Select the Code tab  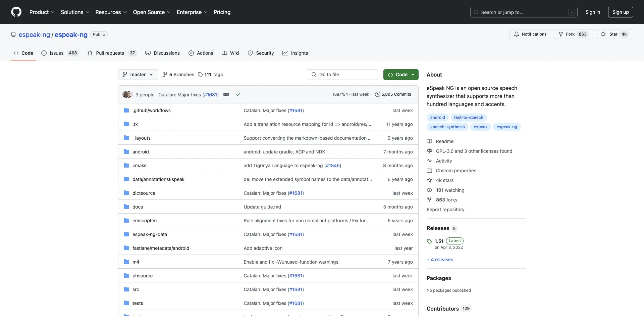point(23,53)
